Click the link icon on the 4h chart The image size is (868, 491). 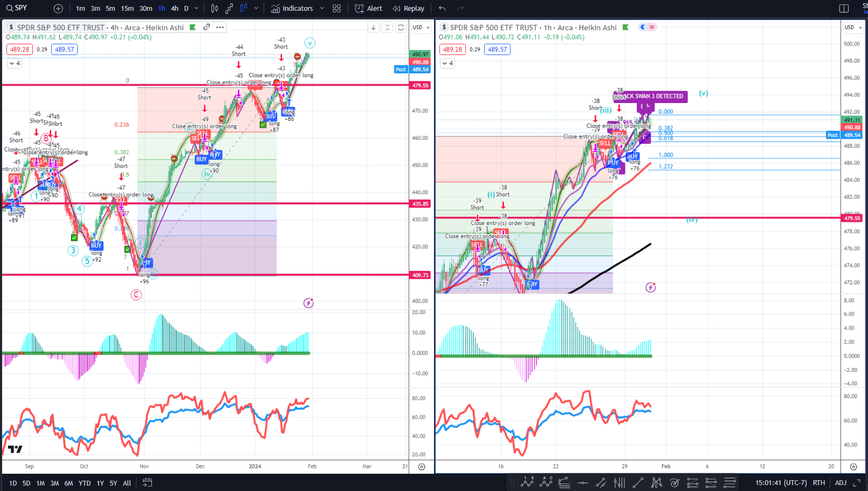tap(206, 27)
